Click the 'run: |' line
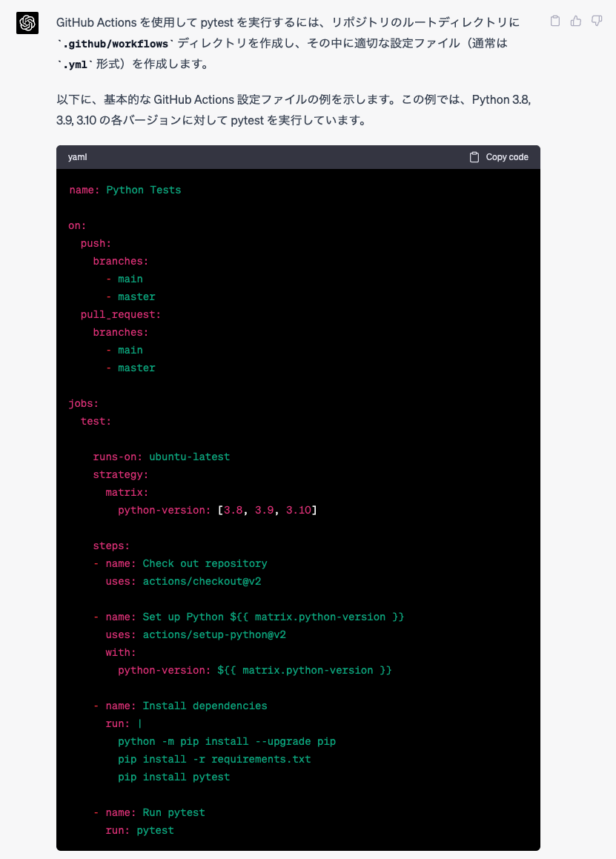Screen dimensions: 616x859 pos(124,723)
